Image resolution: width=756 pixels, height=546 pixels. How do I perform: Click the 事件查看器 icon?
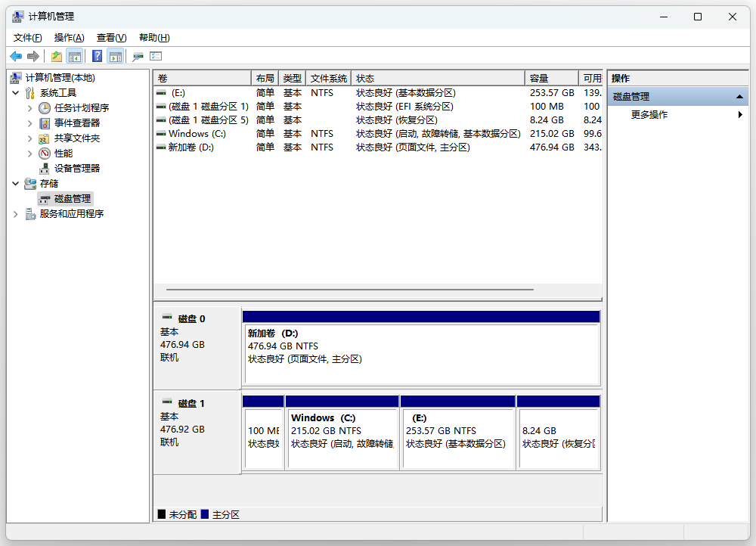(x=45, y=123)
